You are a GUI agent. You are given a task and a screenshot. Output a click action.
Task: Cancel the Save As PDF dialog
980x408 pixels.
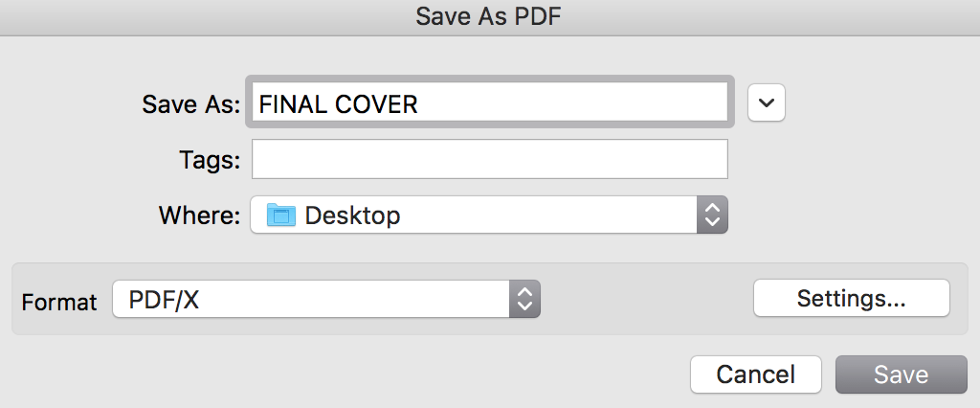point(756,374)
